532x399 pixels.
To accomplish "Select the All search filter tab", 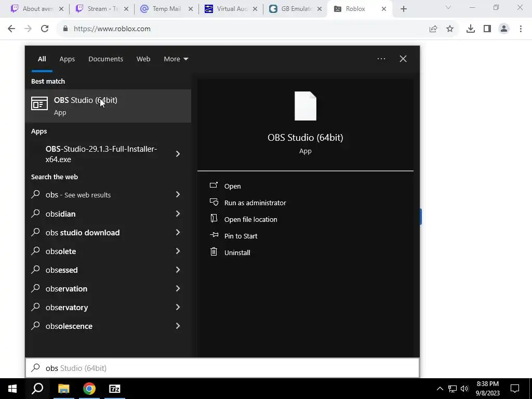I will point(42,59).
